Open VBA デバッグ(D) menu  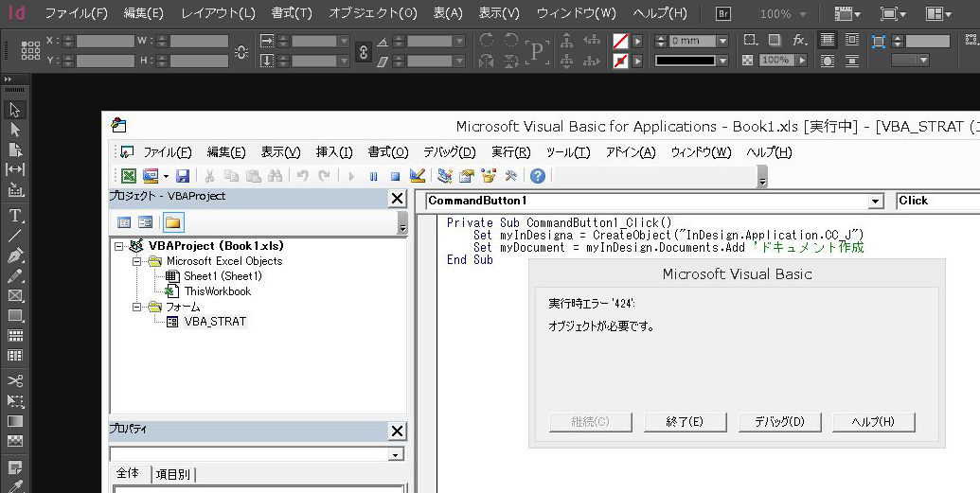(x=450, y=152)
